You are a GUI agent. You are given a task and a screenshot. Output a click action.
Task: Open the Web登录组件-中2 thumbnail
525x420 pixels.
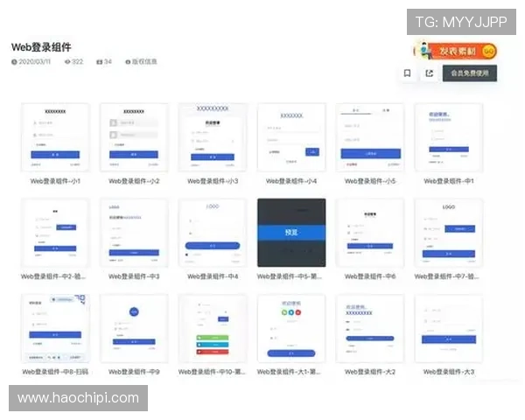point(55,233)
